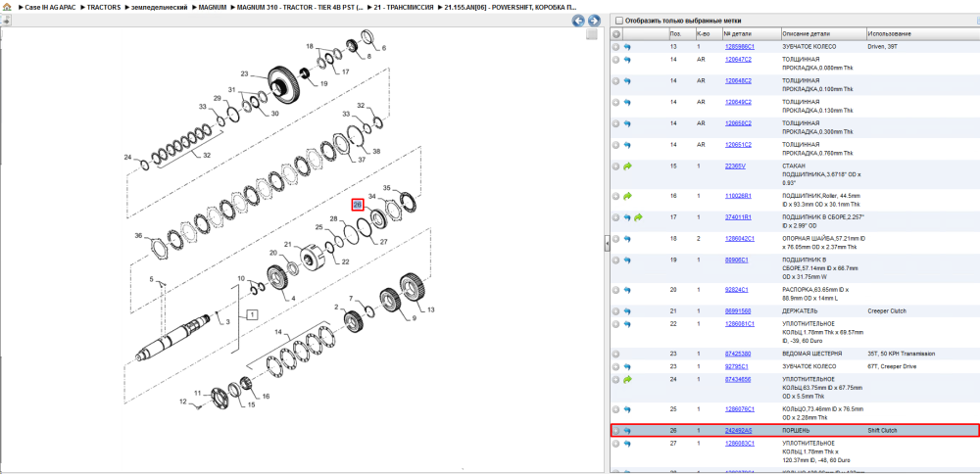Click the blue arrow on position 20 РАСПОРКА row
Screen dimensions: 980x474
point(627,291)
